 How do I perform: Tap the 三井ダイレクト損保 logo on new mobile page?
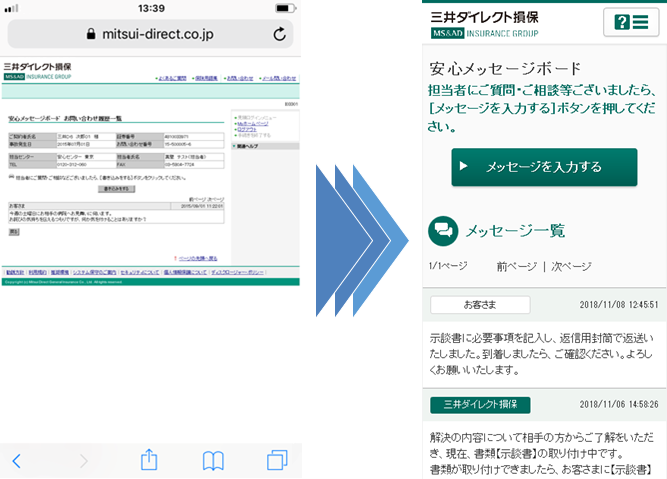(x=485, y=17)
